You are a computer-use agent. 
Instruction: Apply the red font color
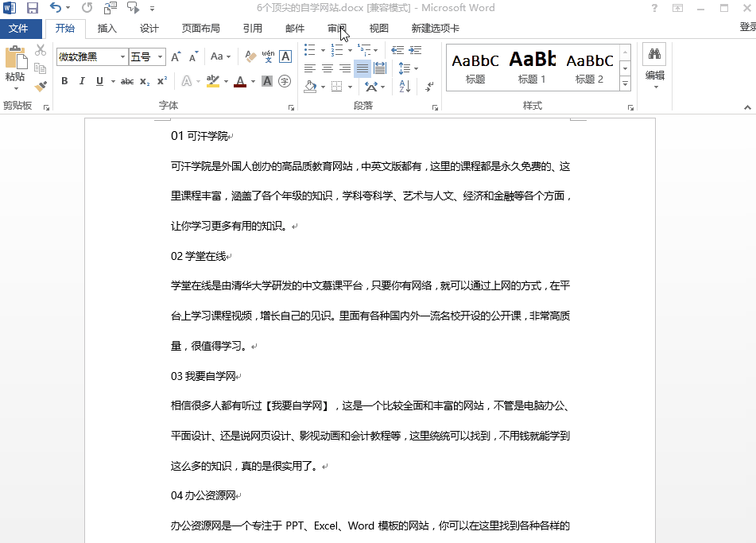tap(239, 82)
